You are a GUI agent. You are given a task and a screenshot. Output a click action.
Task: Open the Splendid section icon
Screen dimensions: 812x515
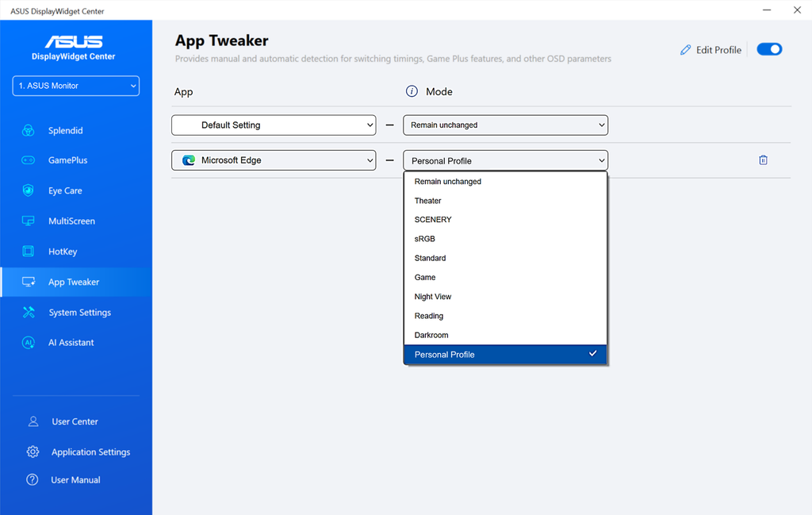point(28,131)
